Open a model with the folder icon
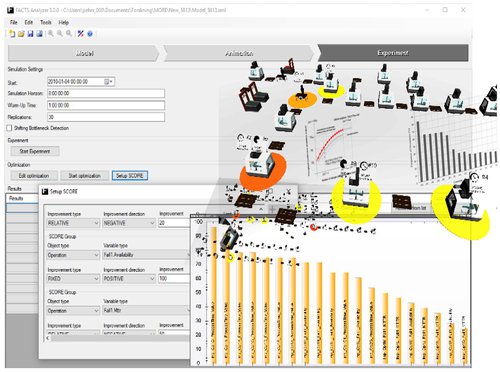The height and width of the screenshot is (372, 500). coord(21,34)
